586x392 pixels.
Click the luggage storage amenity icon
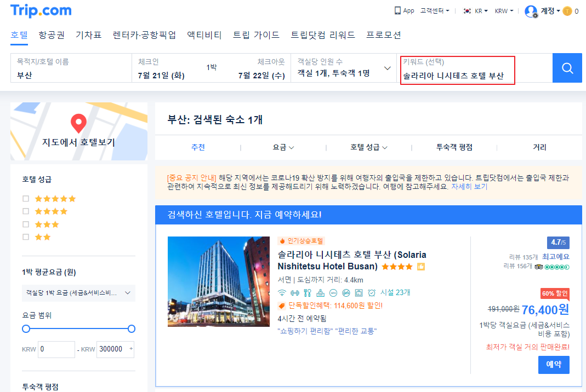[x=359, y=293]
